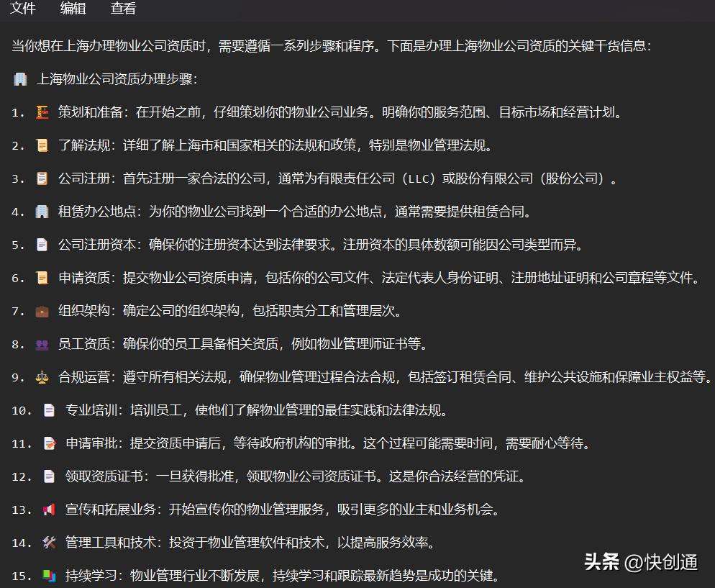Select the certificate icon beside 领取资质证书
Image resolution: width=715 pixels, height=588 pixels.
tap(47, 476)
